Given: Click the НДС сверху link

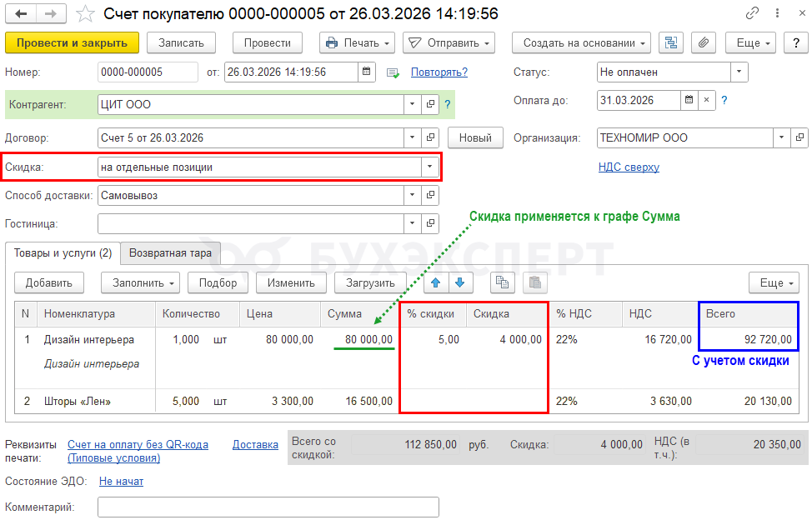Looking at the screenshot, I should pos(629,167).
